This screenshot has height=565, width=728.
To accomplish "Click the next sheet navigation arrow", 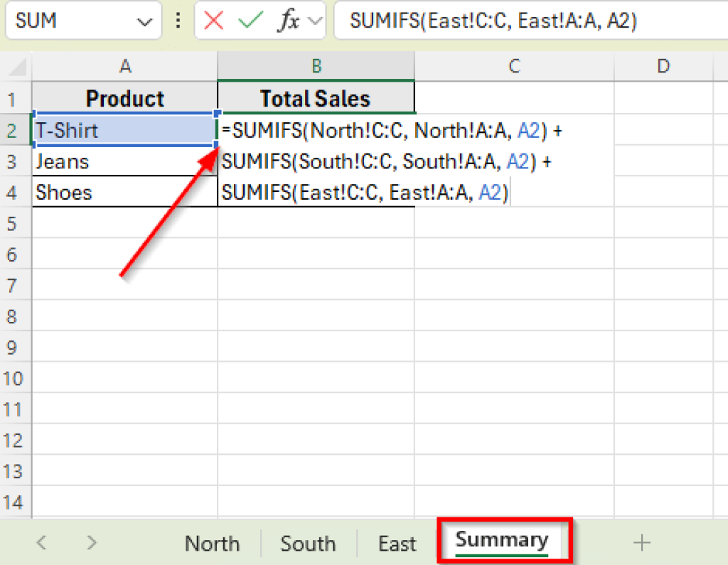I will pos(90,543).
